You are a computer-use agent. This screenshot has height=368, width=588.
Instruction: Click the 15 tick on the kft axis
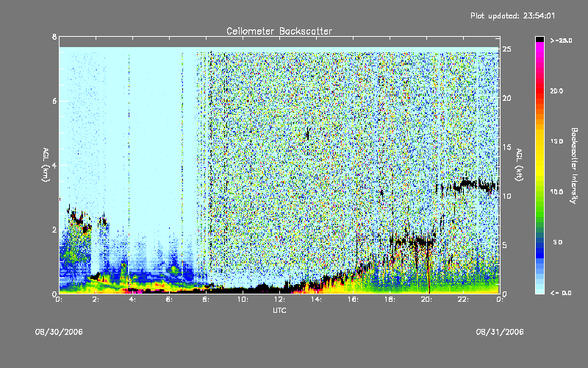tap(506, 147)
